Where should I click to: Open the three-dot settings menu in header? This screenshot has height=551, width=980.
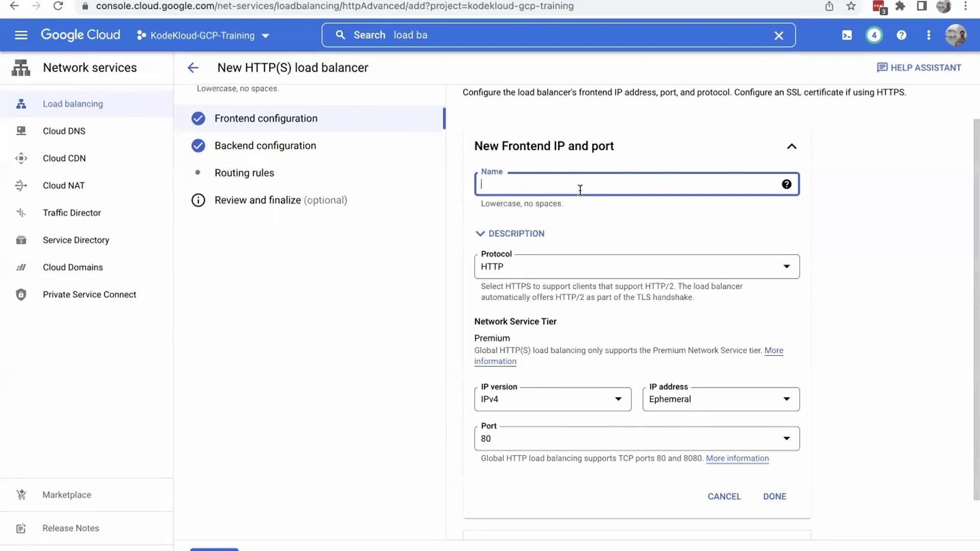click(x=928, y=35)
